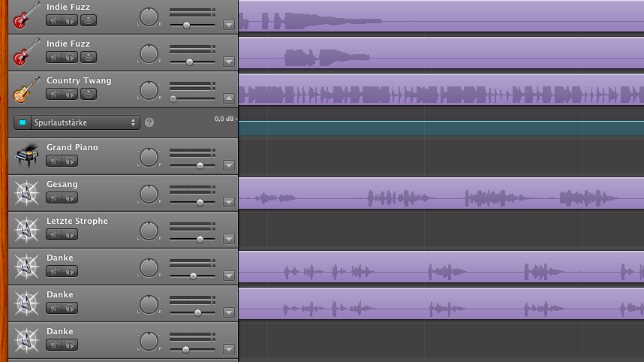This screenshot has height=362, width=644.
Task: Toggle monitoring on the topmost Indie Fuzz track
Action: 89,20
